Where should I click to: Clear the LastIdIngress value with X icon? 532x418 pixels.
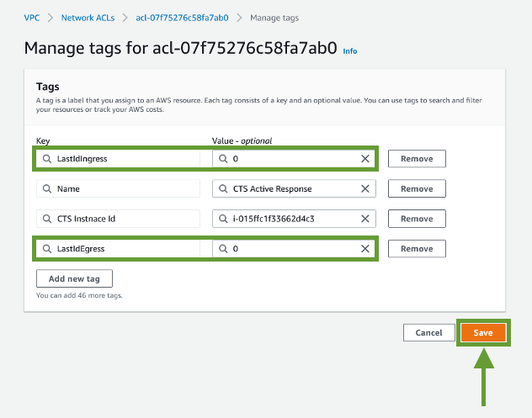coord(365,159)
